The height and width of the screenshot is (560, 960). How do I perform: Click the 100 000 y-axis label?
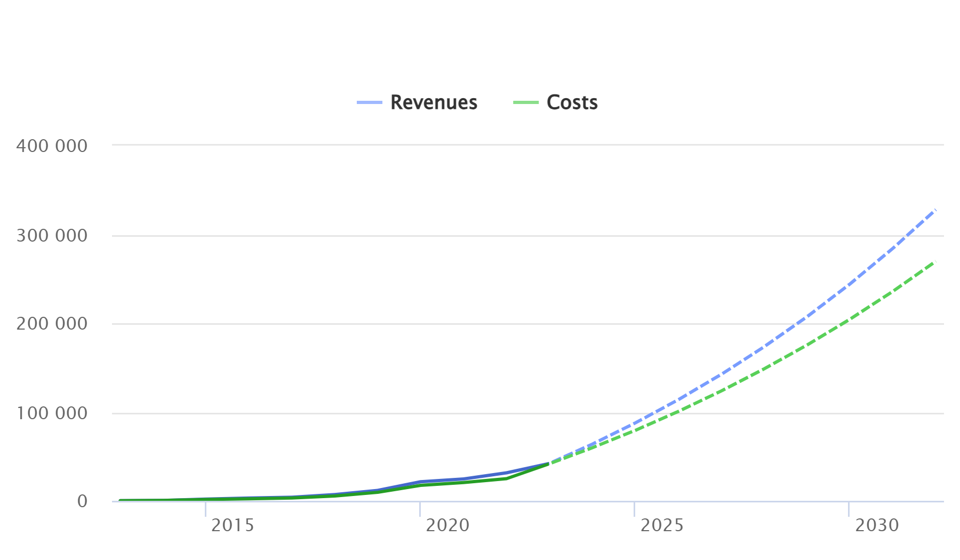coord(52,413)
